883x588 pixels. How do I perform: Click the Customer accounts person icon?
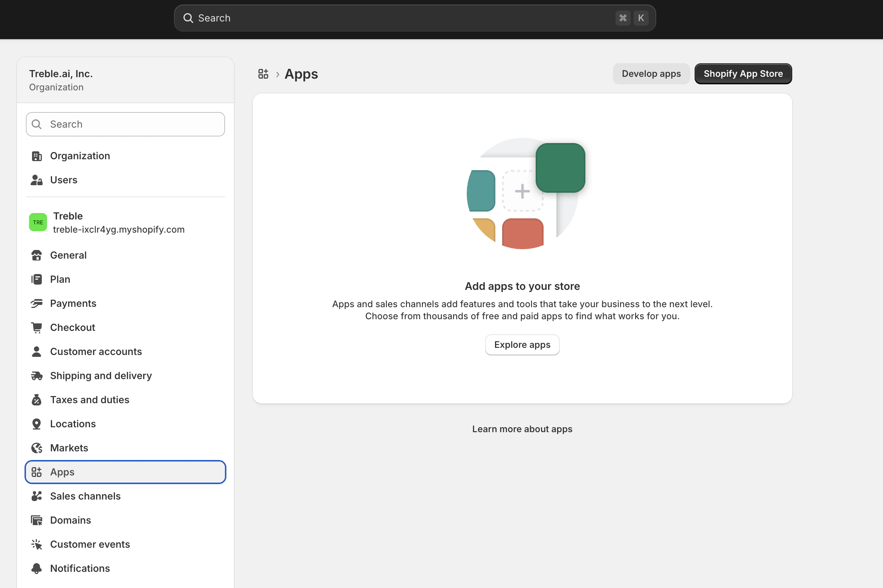(x=37, y=352)
